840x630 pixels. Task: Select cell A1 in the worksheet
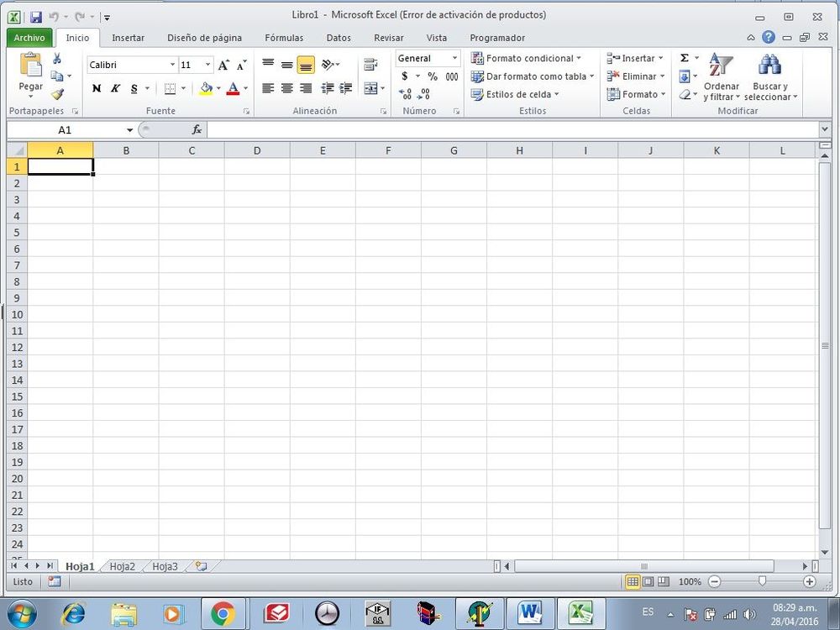point(60,166)
